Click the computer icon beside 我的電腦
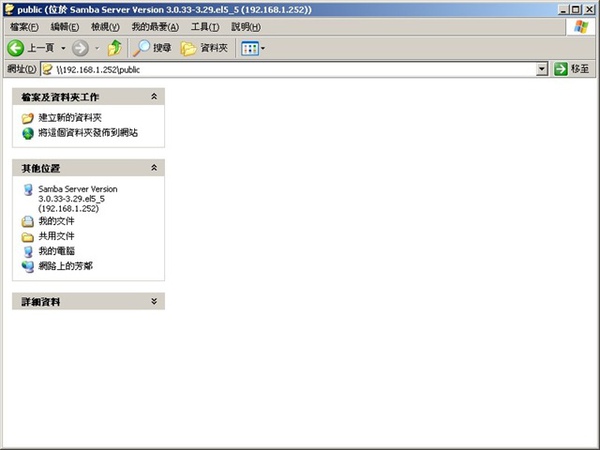 click(28, 251)
